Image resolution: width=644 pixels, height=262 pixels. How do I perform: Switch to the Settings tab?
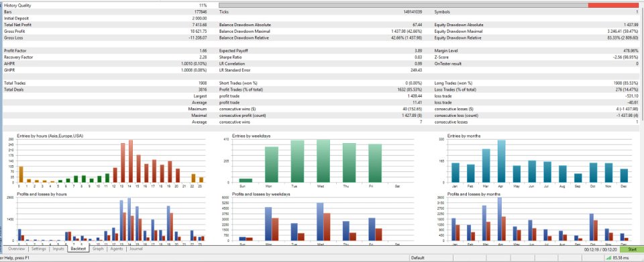click(39, 249)
